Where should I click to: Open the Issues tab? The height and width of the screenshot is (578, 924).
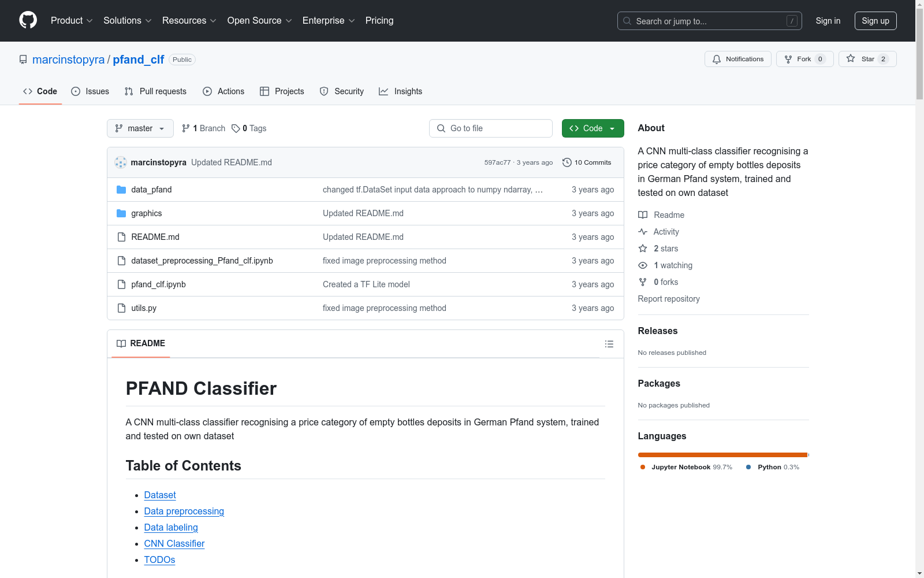(x=90, y=91)
